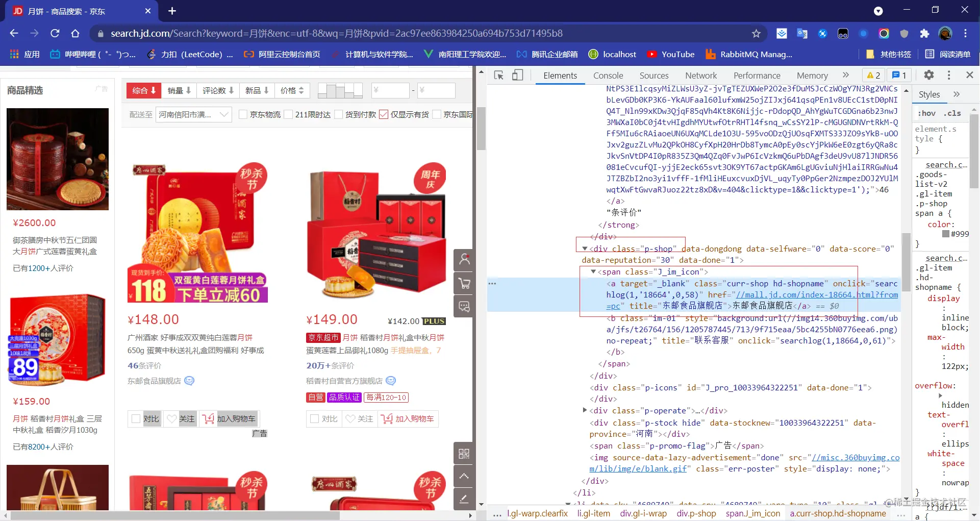The width and height of the screenshot is (980, 521).
Task: Click 关注 for the ¥148.00 product
Action: pyautogui.click(x=181, y=419)
